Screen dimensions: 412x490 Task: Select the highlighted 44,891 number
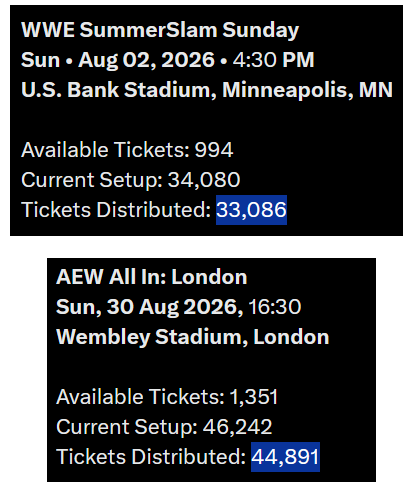(x=285, y=457)
